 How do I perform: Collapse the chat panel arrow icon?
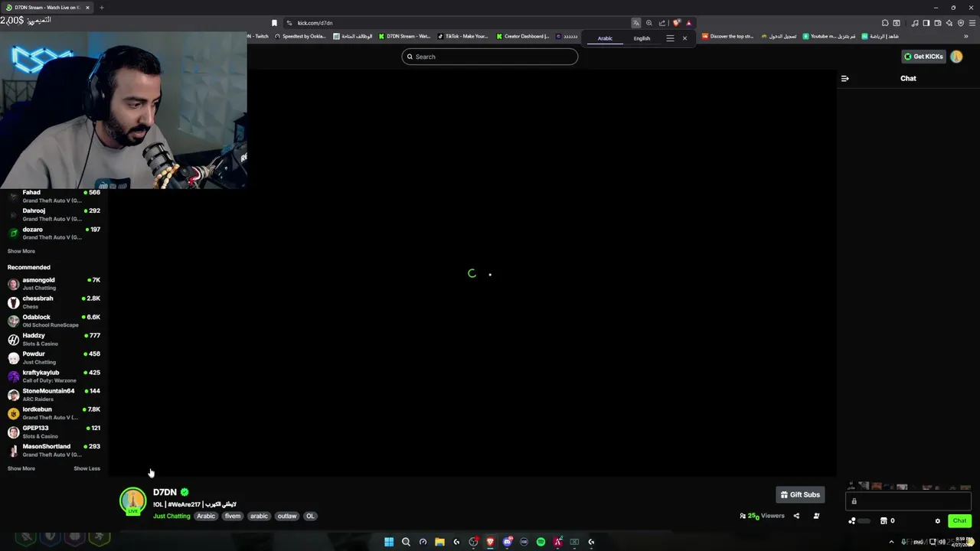[x=844, y=78]
